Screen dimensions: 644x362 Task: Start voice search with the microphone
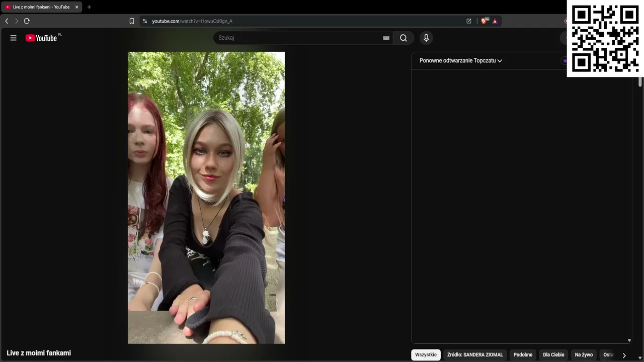click(426, 38)
